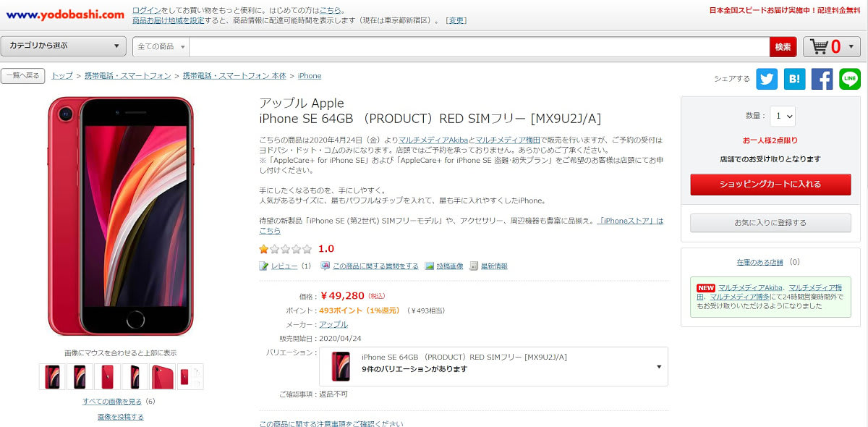Open こちら first-time visitor link
Screen dimensions: 868x427
tap(331, 11)
